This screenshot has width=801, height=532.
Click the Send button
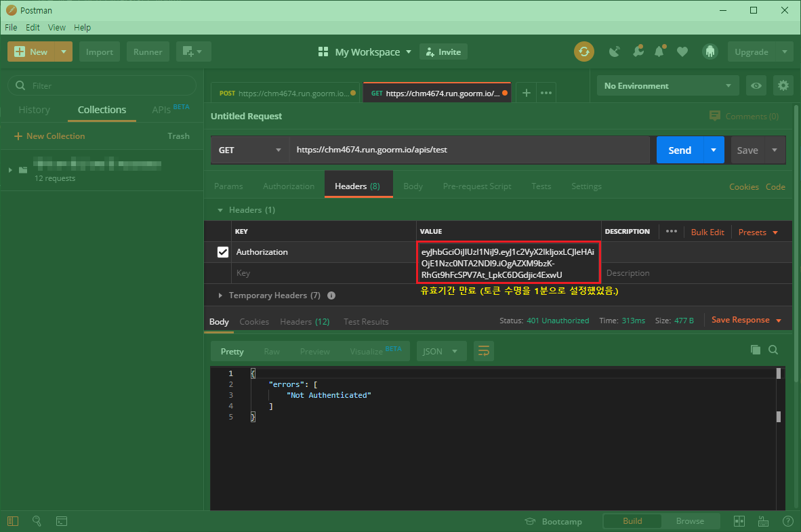tap(680, 150)
